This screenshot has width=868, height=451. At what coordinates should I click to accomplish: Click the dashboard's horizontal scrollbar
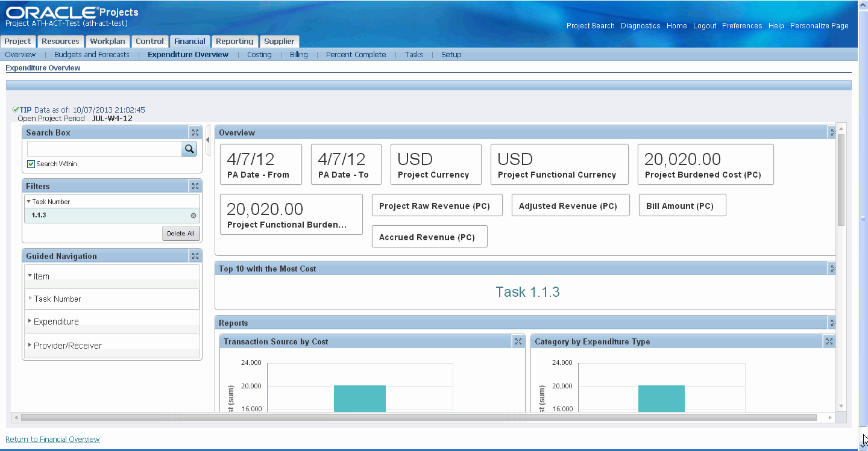418,417
